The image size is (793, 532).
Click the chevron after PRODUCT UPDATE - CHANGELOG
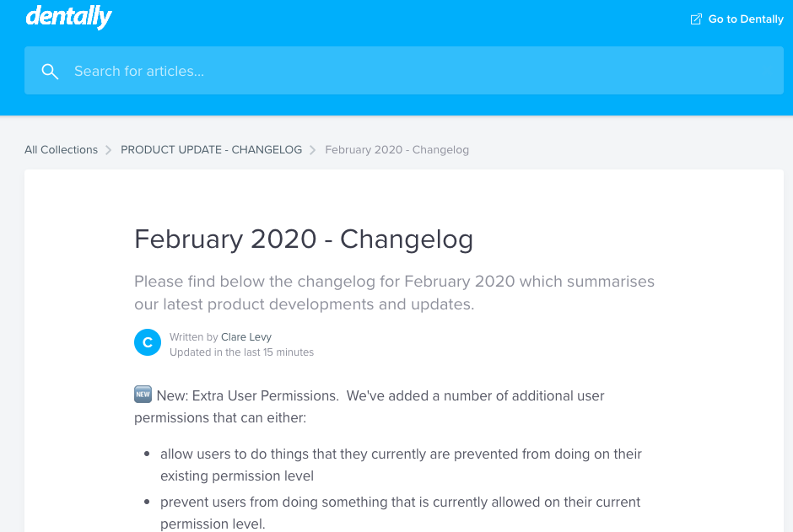pyautogui.click(x=313, y=150)
